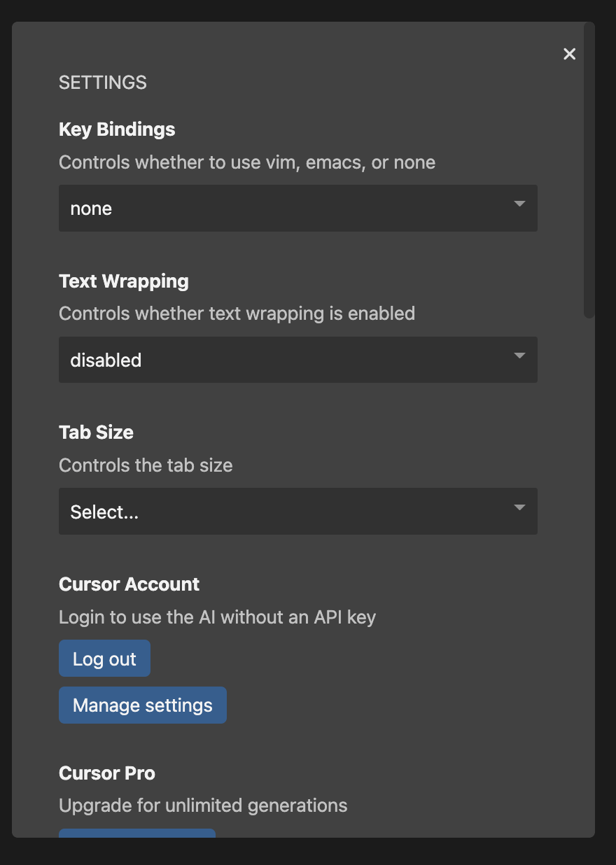Click the Tab Size dropdown arrow
Image resolution: width=616 pixels, height=865 pixels.
[519, 507]
